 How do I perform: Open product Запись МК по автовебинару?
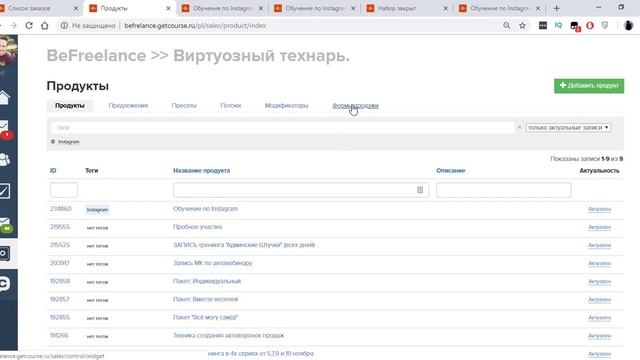pyautogui.click(x=213, y=263)
